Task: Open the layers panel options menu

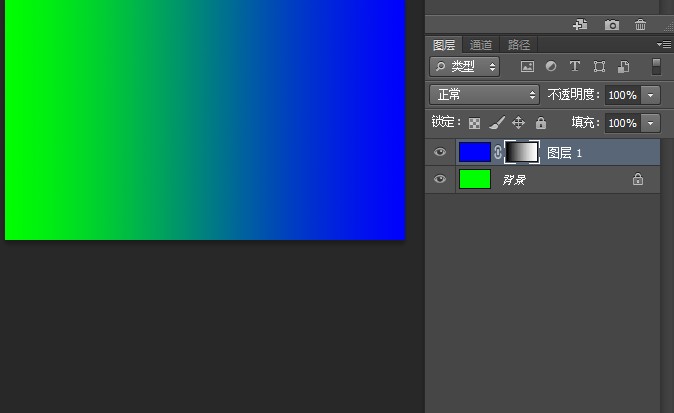Action: tap(664, 45)
